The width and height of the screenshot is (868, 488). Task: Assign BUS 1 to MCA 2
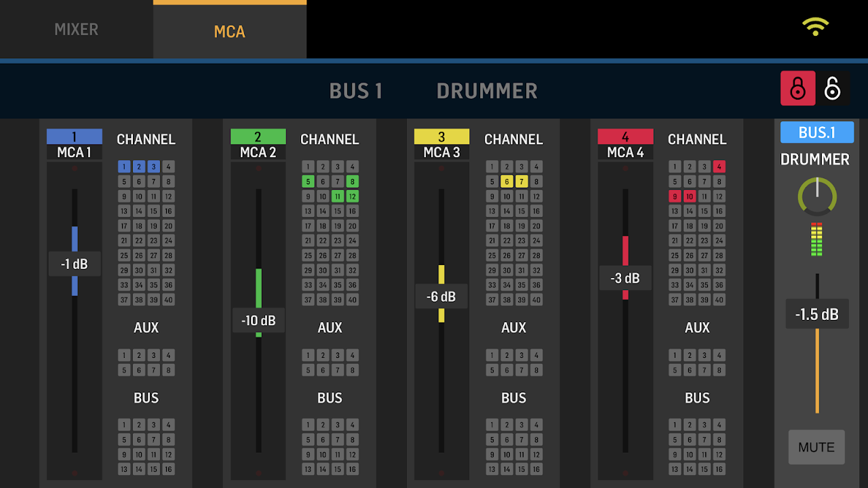(x=308, y=425)
